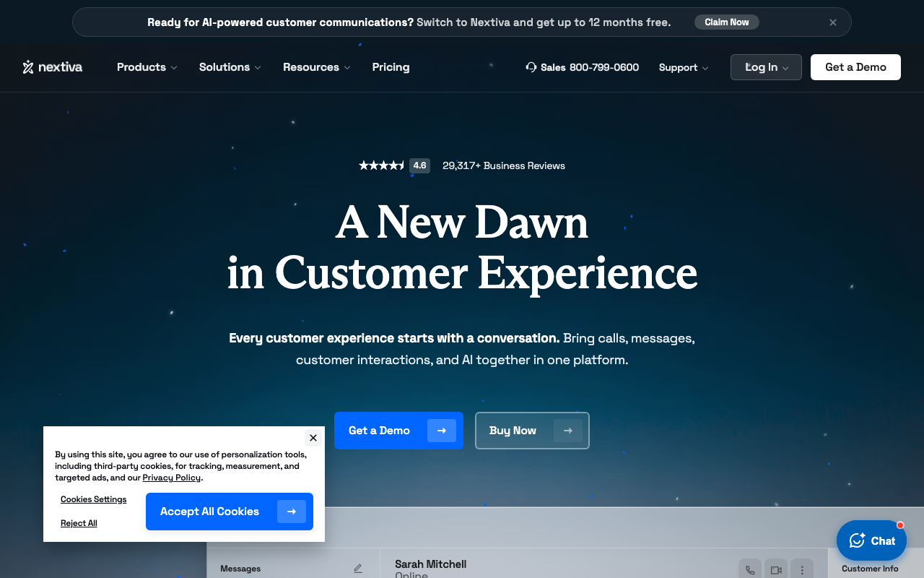
Task: Open the Log In dropdown
Action: [x=766, y=67]
